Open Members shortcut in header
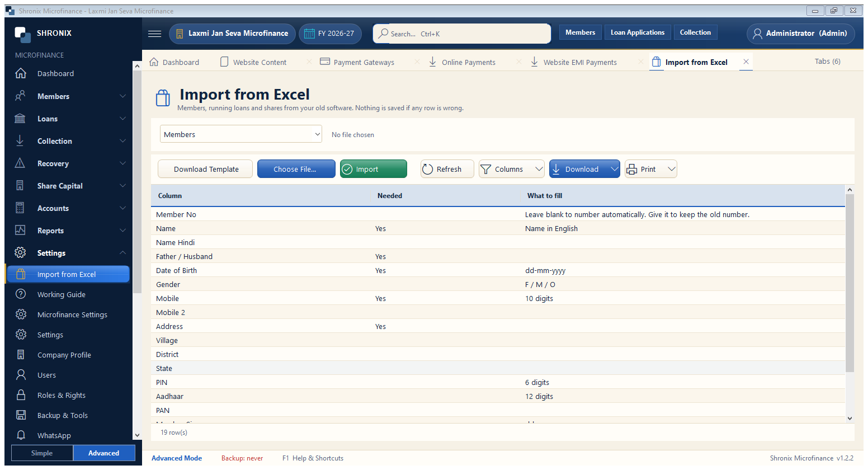This screenshot has height=470, width=868. click(x=580, y=32)
